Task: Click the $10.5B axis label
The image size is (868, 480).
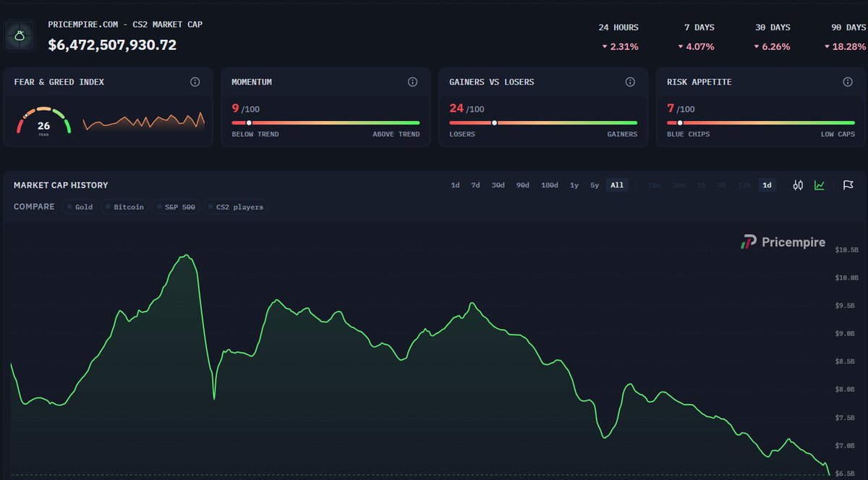Action: point(846,250)
